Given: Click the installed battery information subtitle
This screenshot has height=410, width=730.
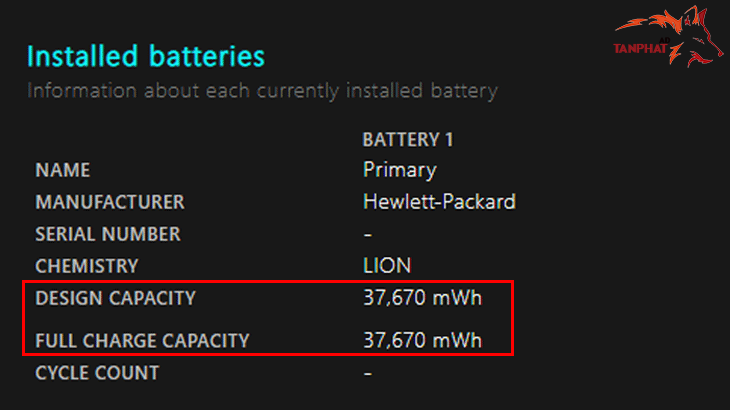Looking at the screenshot, I should pyautogui.click(x=262, y=91).
